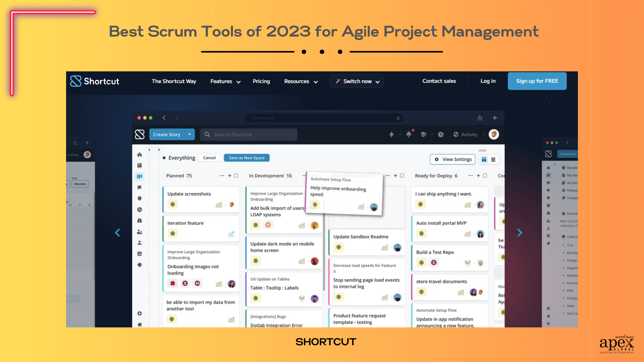The image size is (644, 362).
Task: Open the settings gear icon in the sidebar
Action: point(140,313)
